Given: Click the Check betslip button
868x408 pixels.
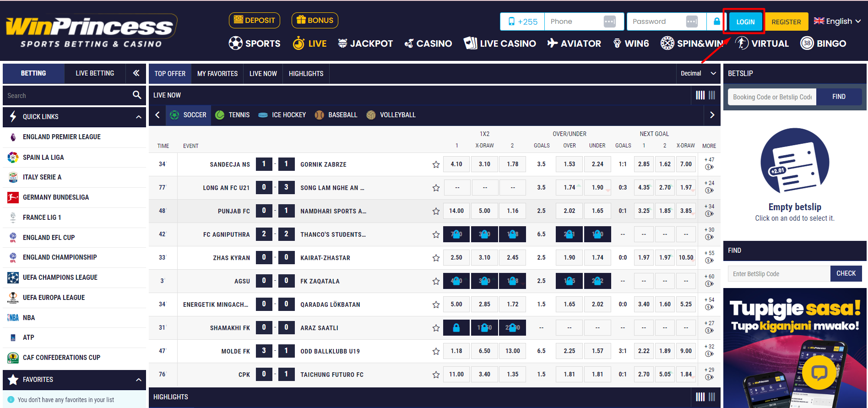Looking at the screenshot, I should 846,273.
